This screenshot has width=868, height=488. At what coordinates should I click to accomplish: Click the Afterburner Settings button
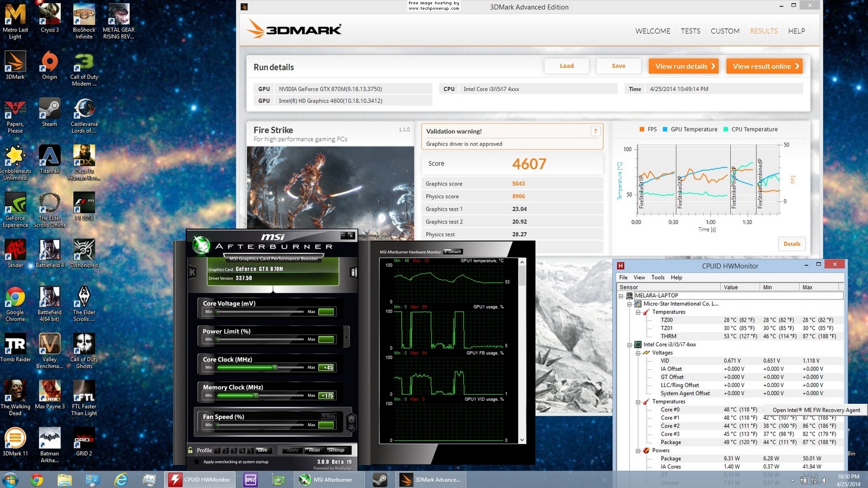336,450
